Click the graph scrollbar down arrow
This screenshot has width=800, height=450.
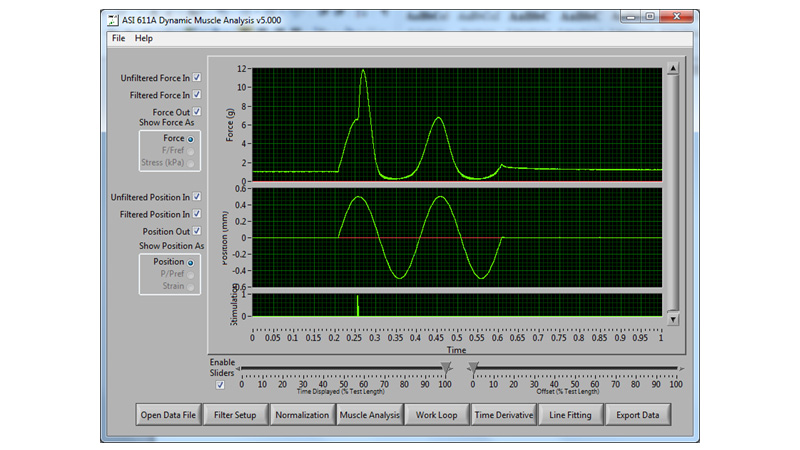tap(673, 319)
